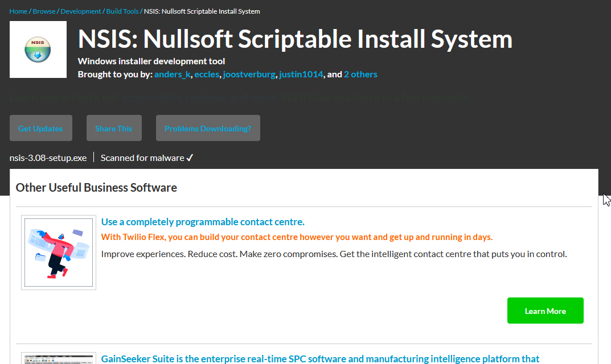Click the 'Windows installer development tool' subtitle
This screenshot has height=364, width=611.
click(x=151, y=61)
